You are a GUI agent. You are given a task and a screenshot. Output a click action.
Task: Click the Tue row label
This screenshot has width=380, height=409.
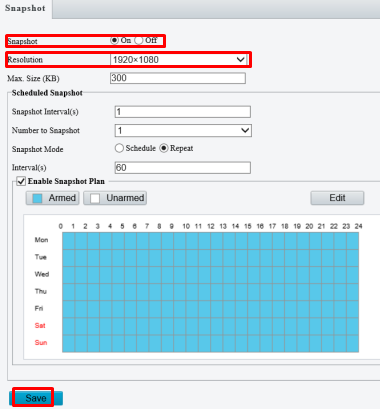(41, 257)
